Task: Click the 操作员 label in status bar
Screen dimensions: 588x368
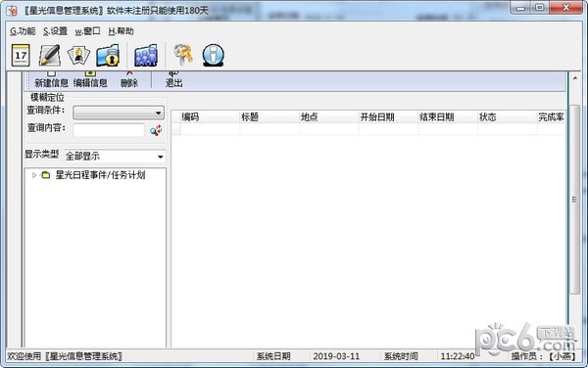Action: [x=526, y=356]
